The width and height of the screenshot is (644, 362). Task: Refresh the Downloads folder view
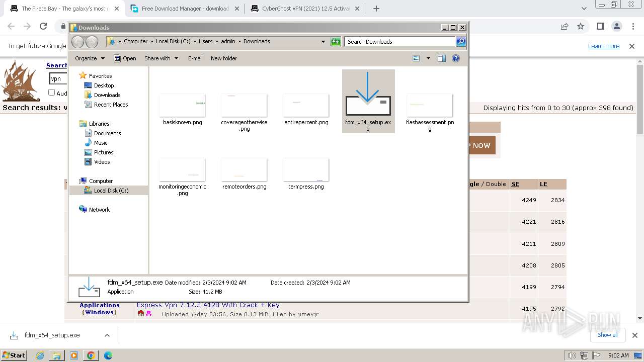click(336, 42)
